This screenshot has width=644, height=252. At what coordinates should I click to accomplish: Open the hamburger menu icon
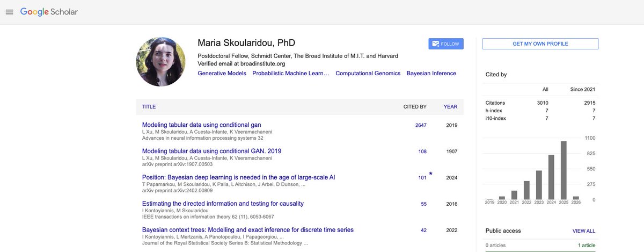[9, 12]
